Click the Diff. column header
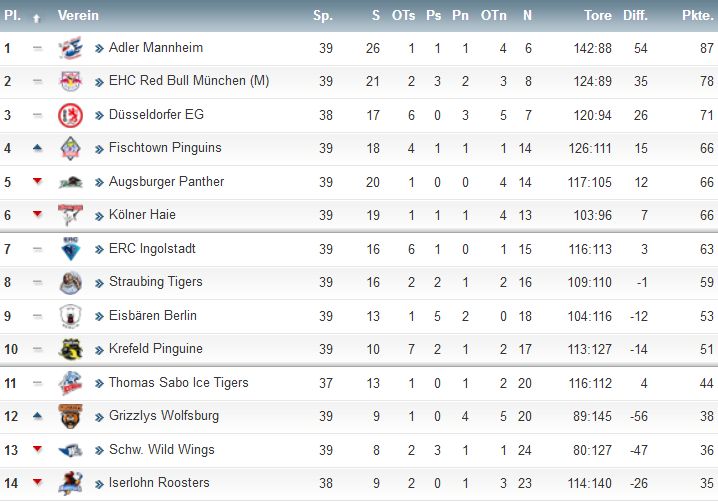The image size is (718, 504). tap(636, 15)
